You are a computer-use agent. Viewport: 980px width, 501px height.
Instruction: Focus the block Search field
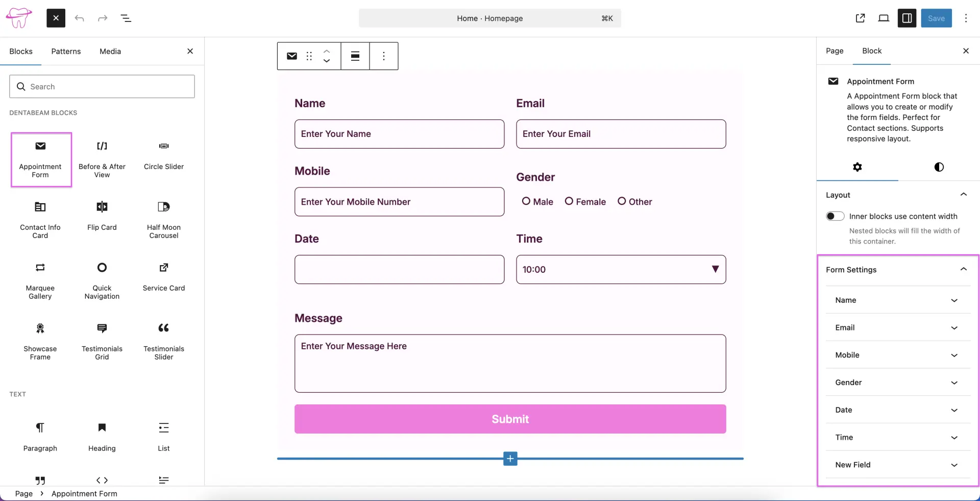click(x=102, y=87)
